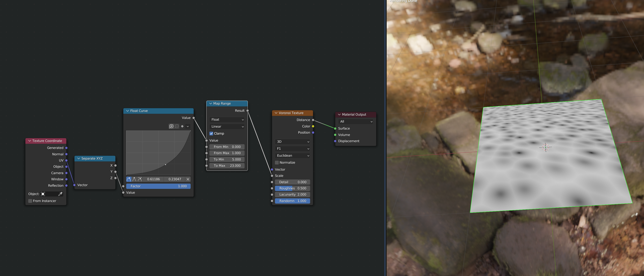Click the Separate XYZ X output socket
Screen dimensions: 644x276
coord(115,165)
